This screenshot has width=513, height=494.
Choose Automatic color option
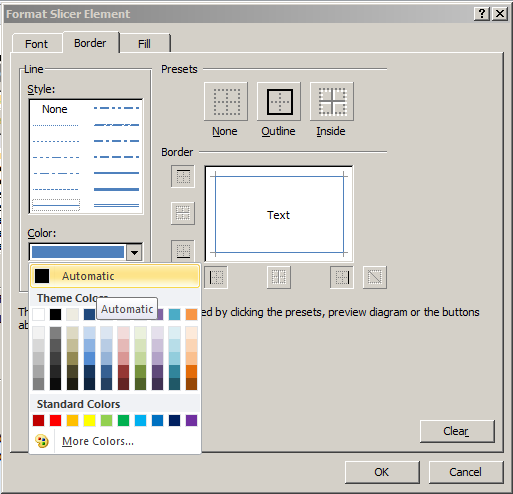115,276
